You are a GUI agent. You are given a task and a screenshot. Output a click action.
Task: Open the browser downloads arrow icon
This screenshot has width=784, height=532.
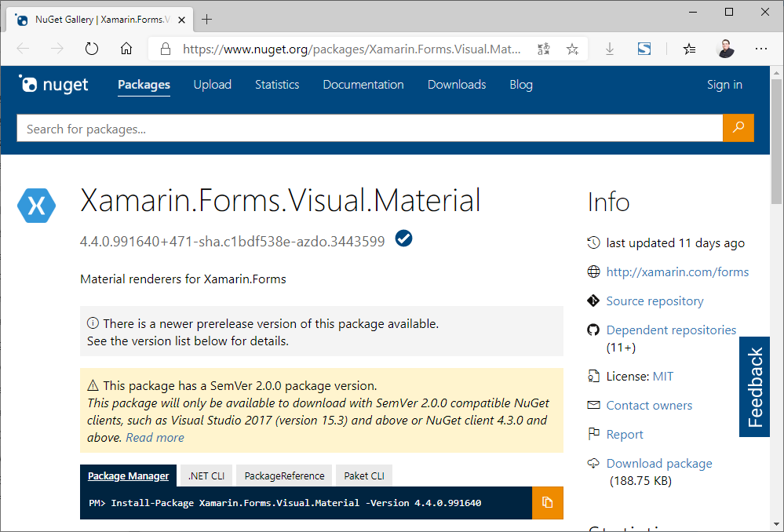click(610, 49)
